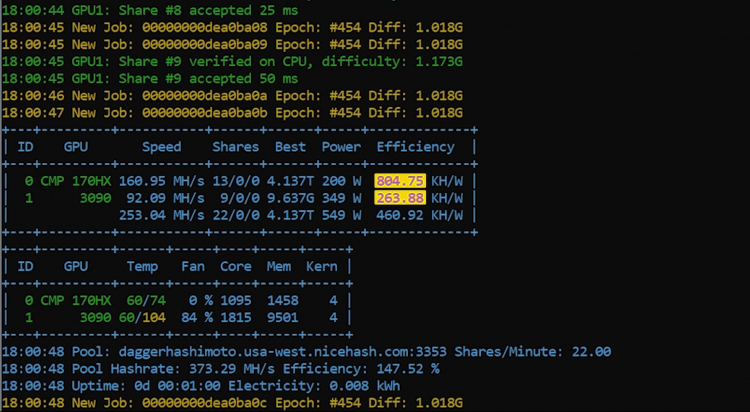
Task: Click the Speed column header
Action: [x=161, y=147]
